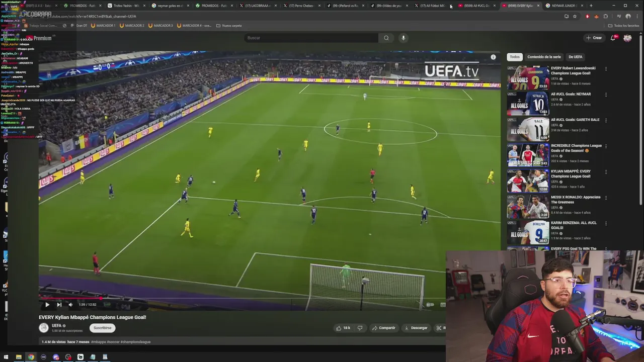
Task: Click the Suscribirse button
Action: 102,328
